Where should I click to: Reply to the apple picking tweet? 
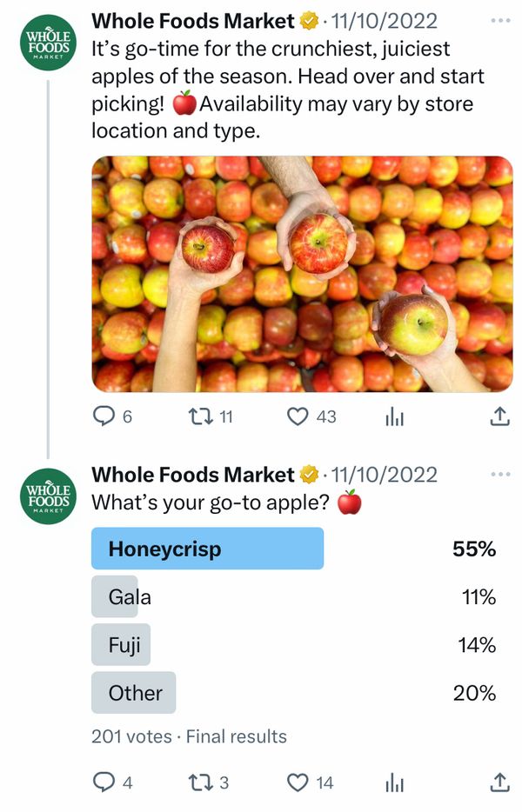click(x=104, y=416)
